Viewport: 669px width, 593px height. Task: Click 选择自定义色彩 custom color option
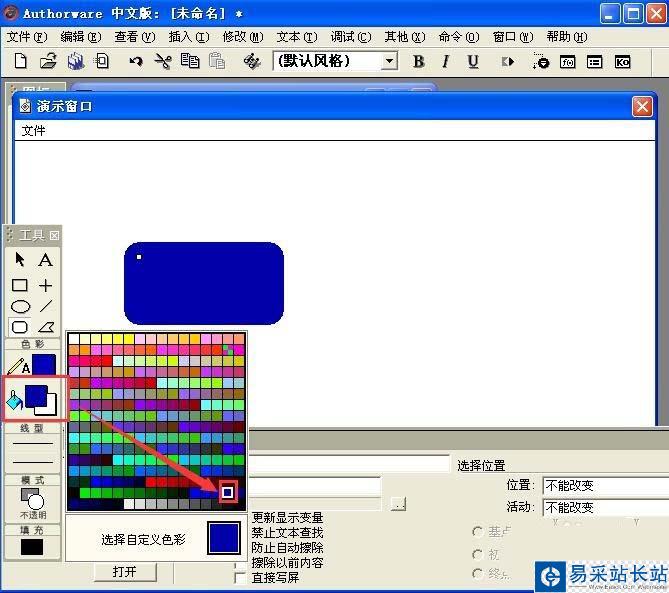tap(143, 540)
